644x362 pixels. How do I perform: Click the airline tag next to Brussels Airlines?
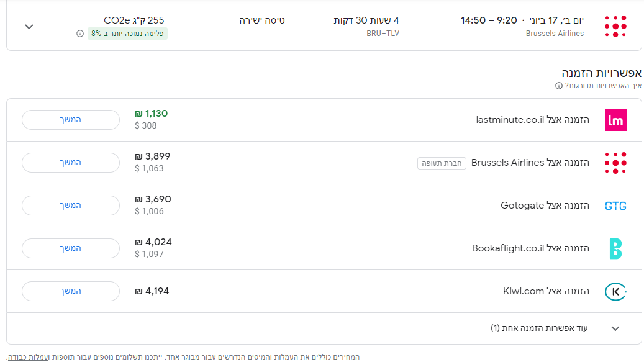coord(442,163)
